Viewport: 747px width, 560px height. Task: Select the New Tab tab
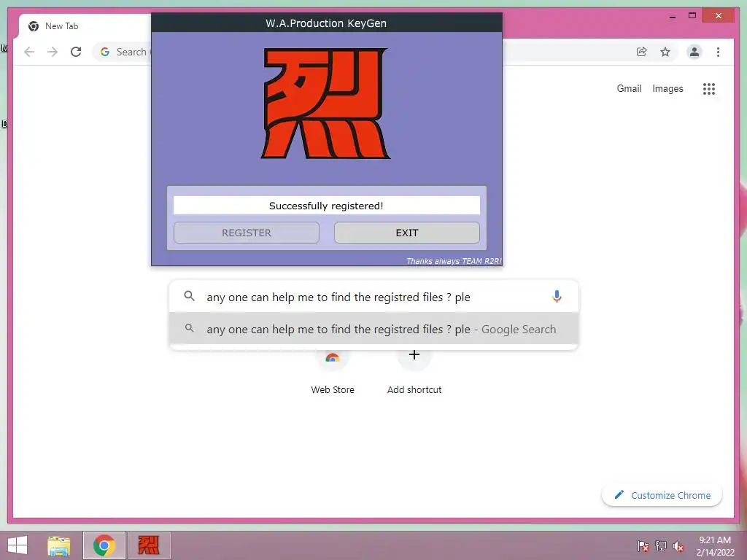(86, 26)
